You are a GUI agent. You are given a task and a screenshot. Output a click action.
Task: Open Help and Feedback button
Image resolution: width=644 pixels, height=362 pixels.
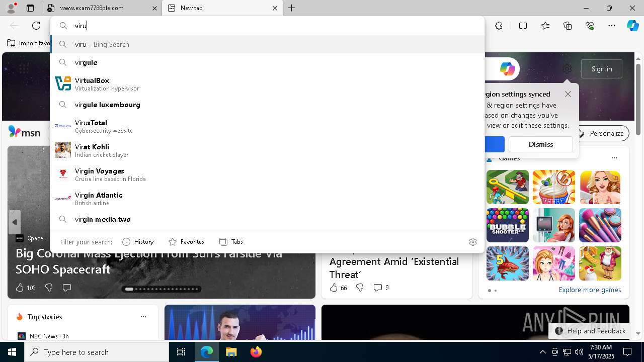(590, 331)
